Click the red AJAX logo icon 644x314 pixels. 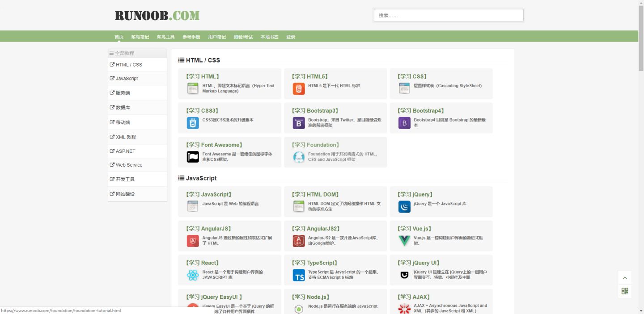click(404, 309)
